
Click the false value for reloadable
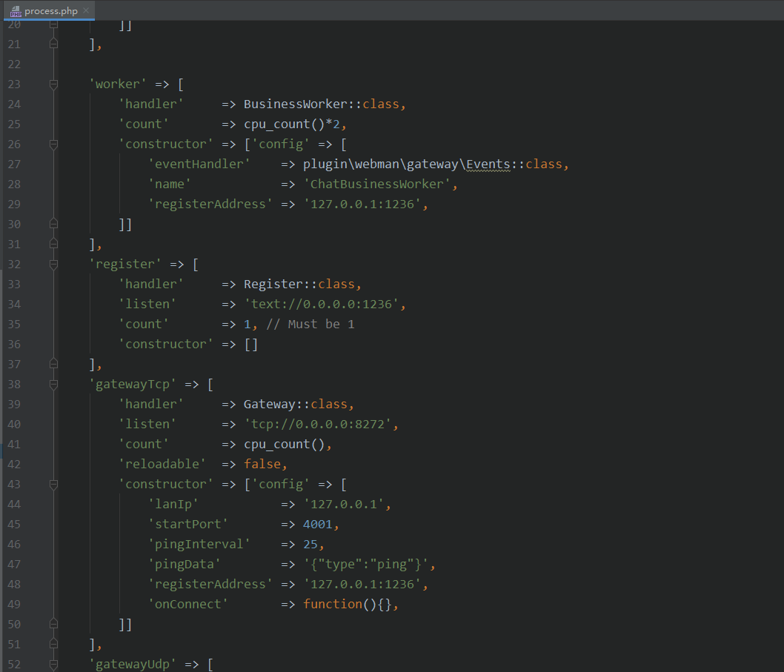(x=262, y=464)
